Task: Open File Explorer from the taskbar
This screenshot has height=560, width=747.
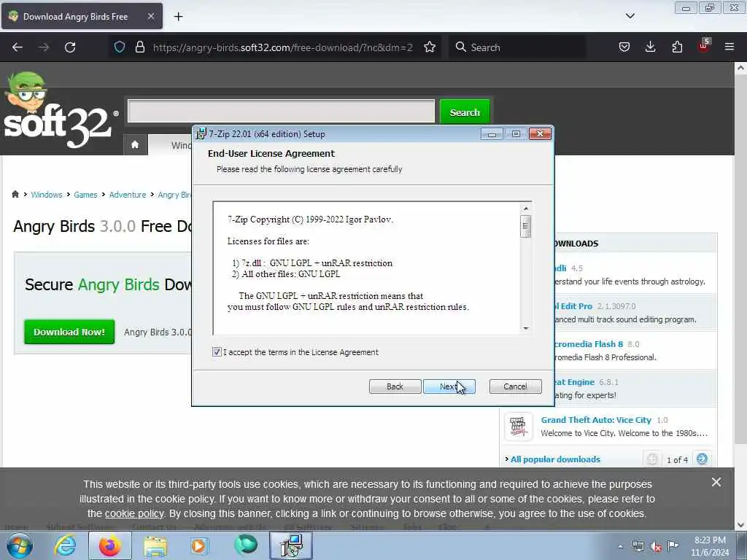Action: (155, 545)
